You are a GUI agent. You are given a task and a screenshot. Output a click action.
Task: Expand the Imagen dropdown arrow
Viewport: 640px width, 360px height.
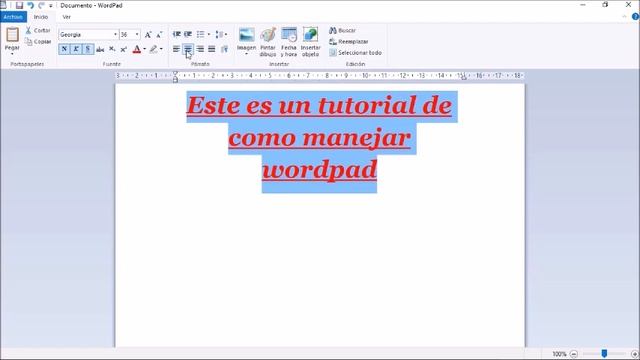coord(247,53)
